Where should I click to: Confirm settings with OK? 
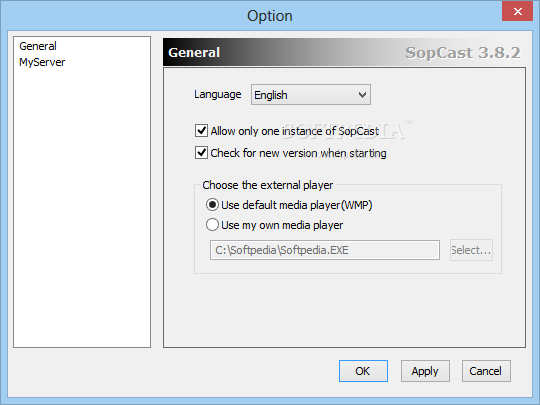pyautogui.click(x=363, y=371)
